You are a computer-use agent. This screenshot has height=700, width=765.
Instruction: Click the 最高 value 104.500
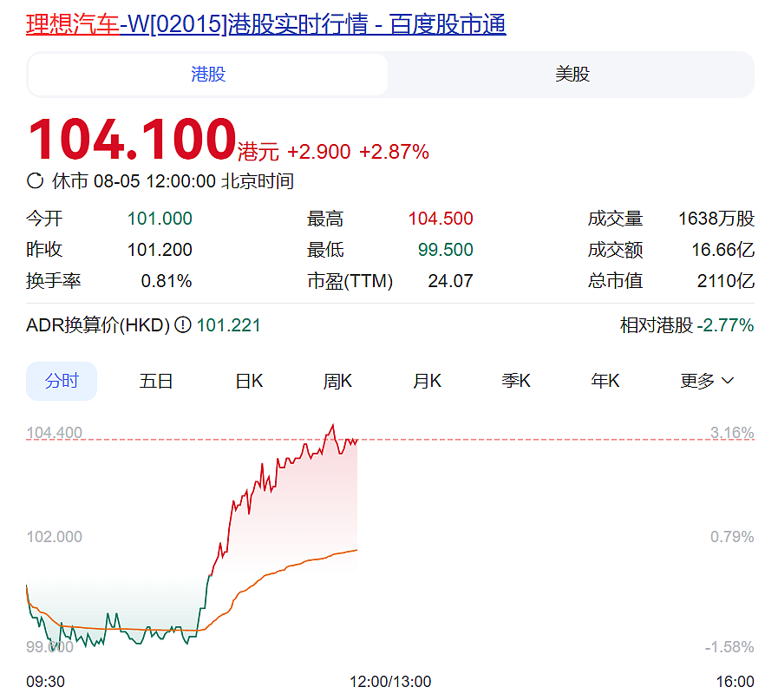pos(441,219)
